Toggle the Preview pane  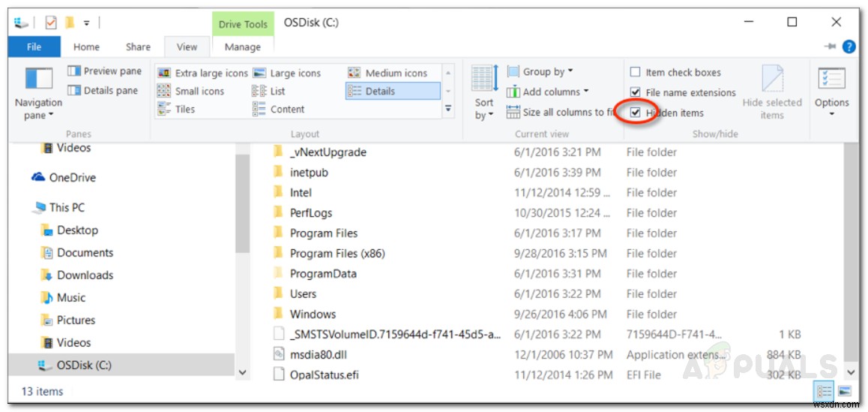coord(104,71)
